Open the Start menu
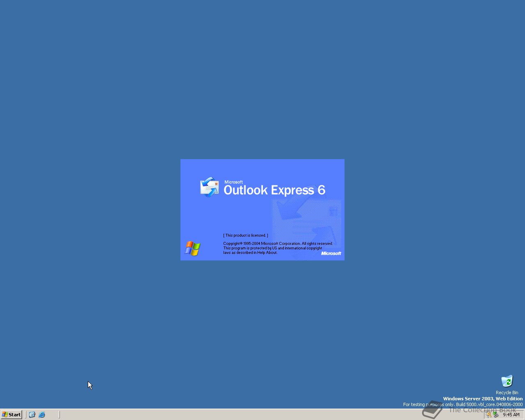Image resolution: width=525 pixels, height=420 pixels. [11, 415]
